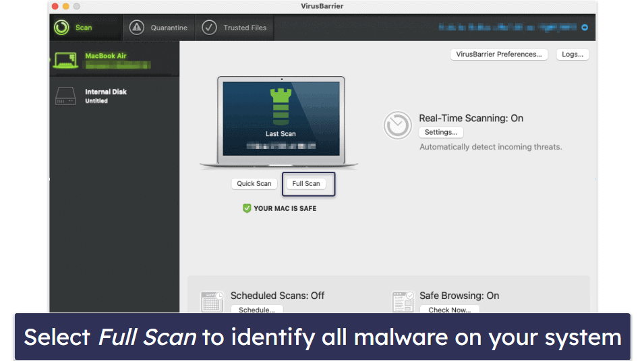Viewport: 644px width, 361px height.
Task: Open the Scan tab
Action: (x=86, y=28)
